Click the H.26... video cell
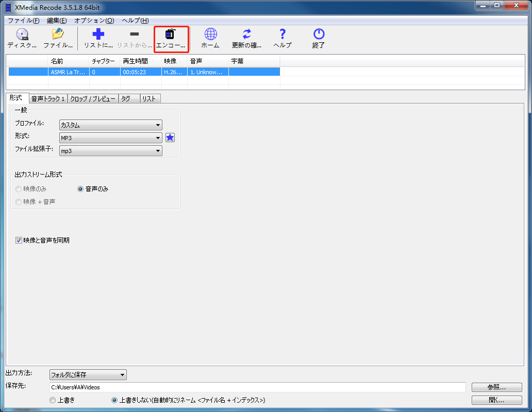Screen dimensions: 532x412 pyautogui.click(x=174, y=72)
